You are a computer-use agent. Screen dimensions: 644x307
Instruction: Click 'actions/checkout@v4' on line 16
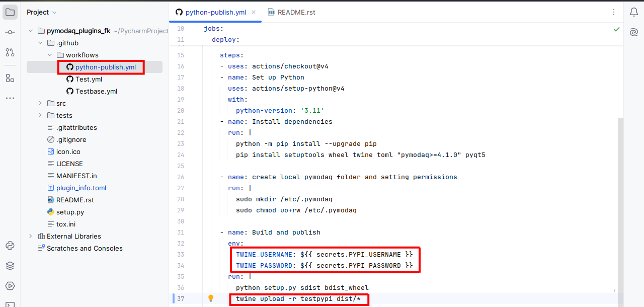click(x=290, y=66)
